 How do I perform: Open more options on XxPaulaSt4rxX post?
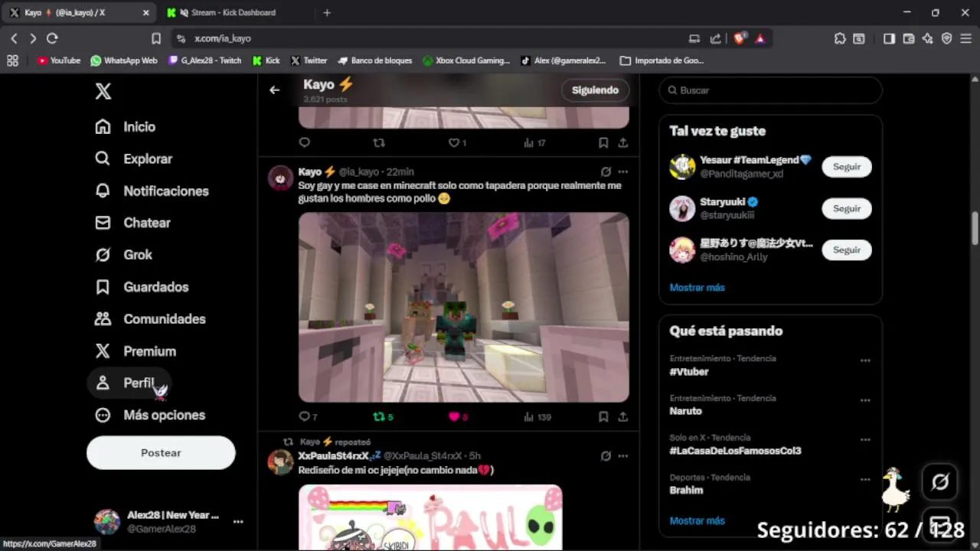click(623, 456)
